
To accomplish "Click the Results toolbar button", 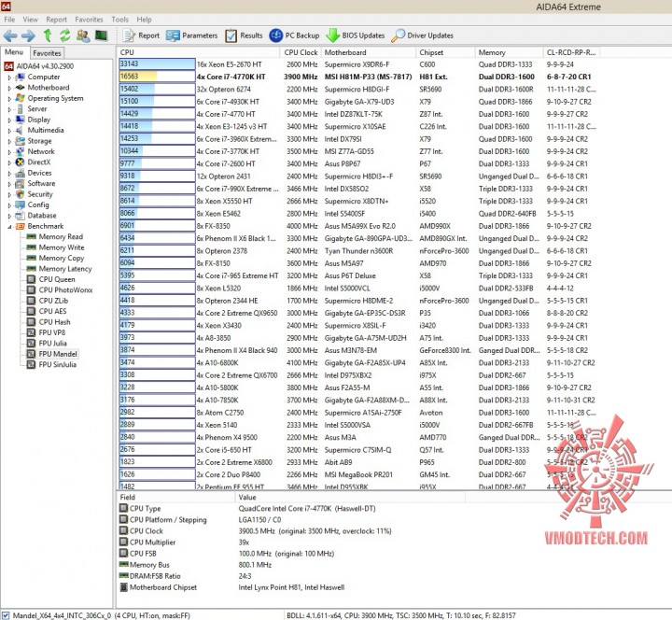I will tap(244, 35).
